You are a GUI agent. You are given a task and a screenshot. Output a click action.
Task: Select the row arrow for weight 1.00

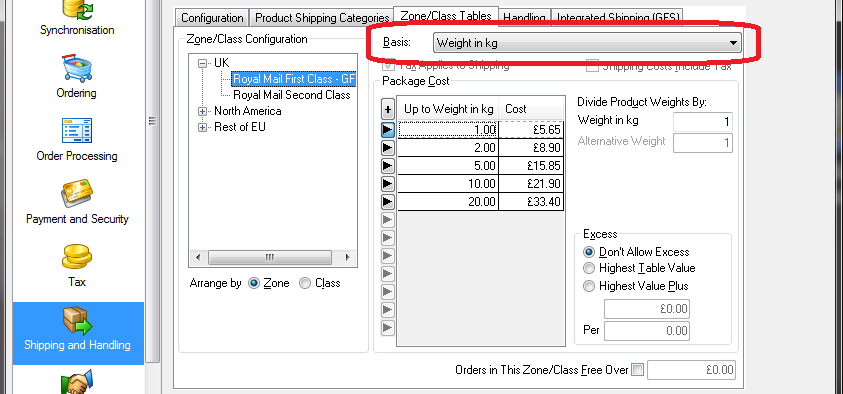click(x=388, y=130)
